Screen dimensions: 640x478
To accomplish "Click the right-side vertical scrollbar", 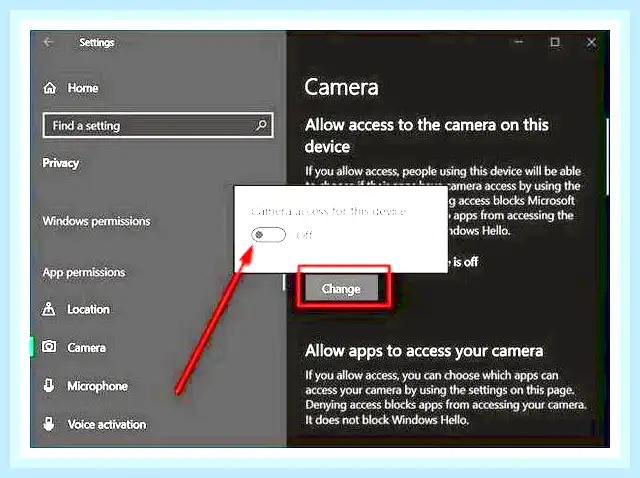I will click(x=607, y=157).
